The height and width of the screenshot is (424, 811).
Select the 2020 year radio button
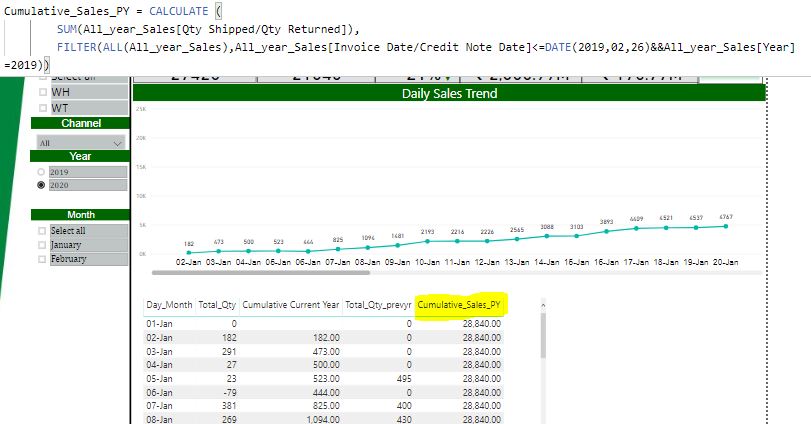pyautogui.click(x=41, y=185)
